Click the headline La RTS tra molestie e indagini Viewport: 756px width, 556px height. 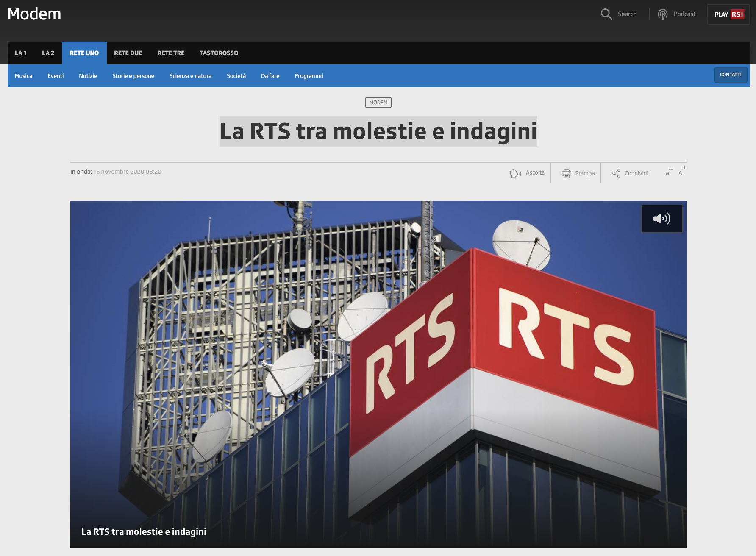(x=378, y=131)
